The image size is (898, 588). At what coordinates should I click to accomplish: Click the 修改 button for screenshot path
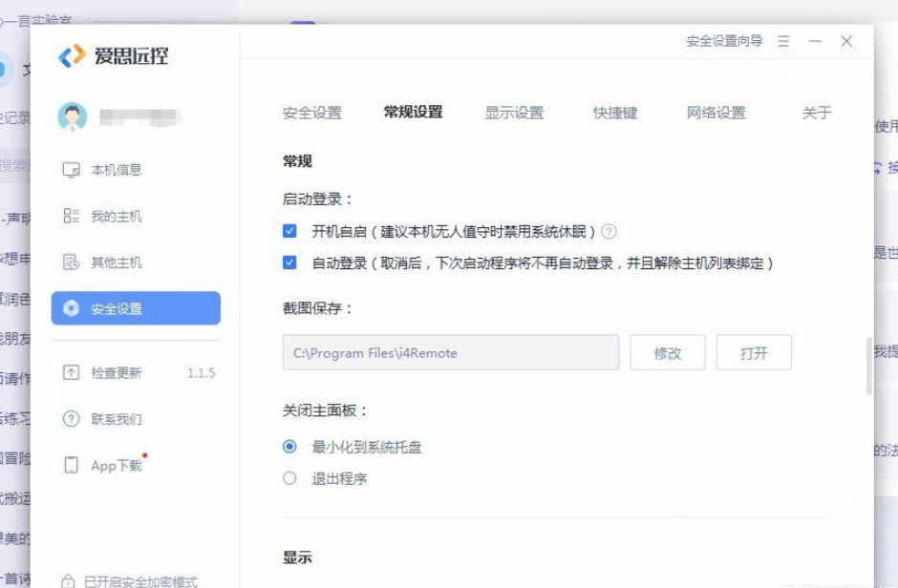pos(668,353)
